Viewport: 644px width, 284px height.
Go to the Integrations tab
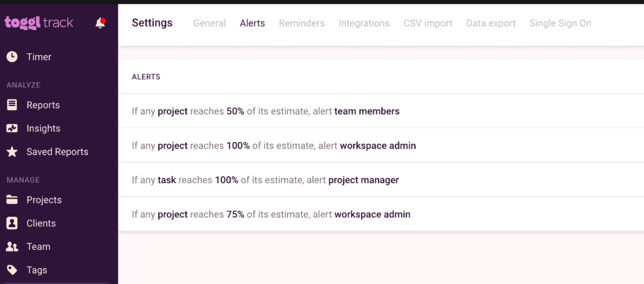364,23
